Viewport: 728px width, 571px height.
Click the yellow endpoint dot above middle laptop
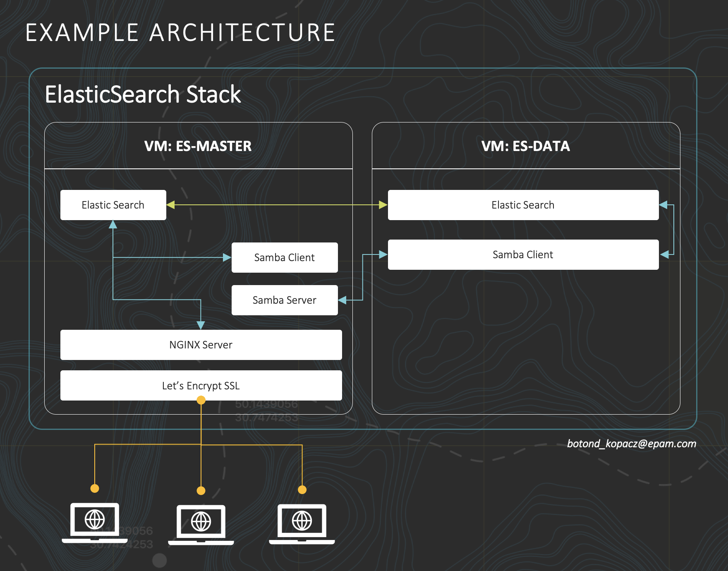pyautogui.click(x=201, y=492)
